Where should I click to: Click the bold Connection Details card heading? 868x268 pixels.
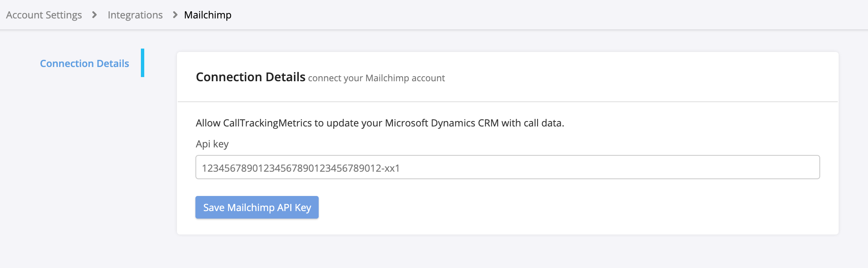(250, 77)
